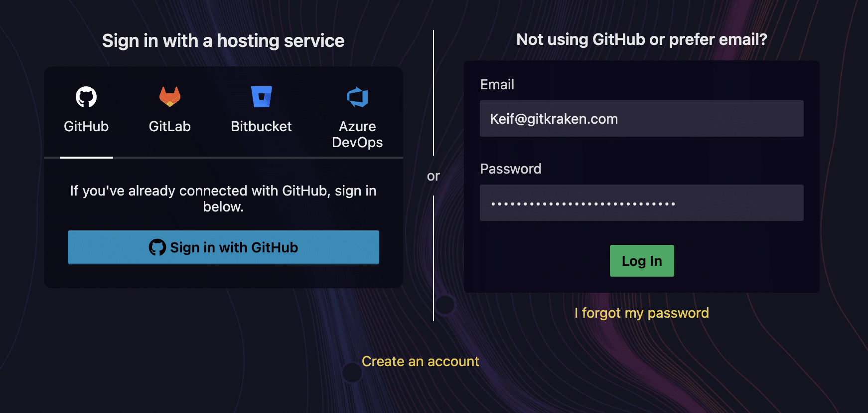Viewport: 868px width, 413px height.
Task: Choose the Bitbucket bucket icon
Action: point(261,97)
